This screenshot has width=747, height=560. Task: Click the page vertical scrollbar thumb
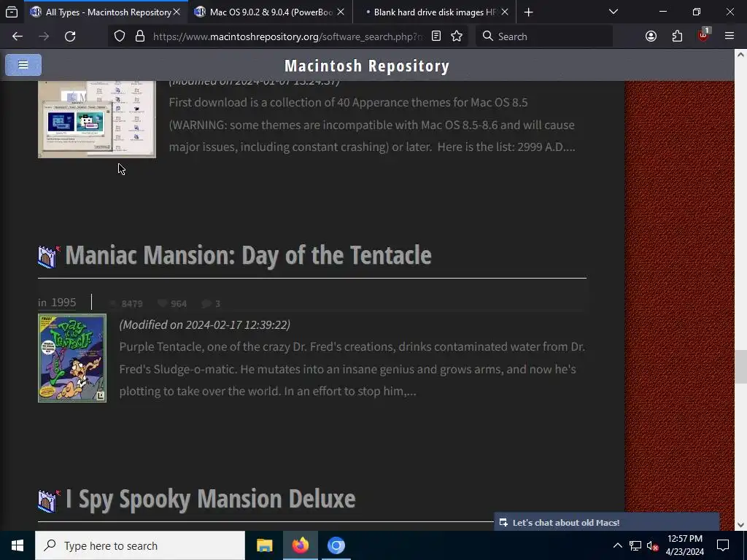pos(740,366)
